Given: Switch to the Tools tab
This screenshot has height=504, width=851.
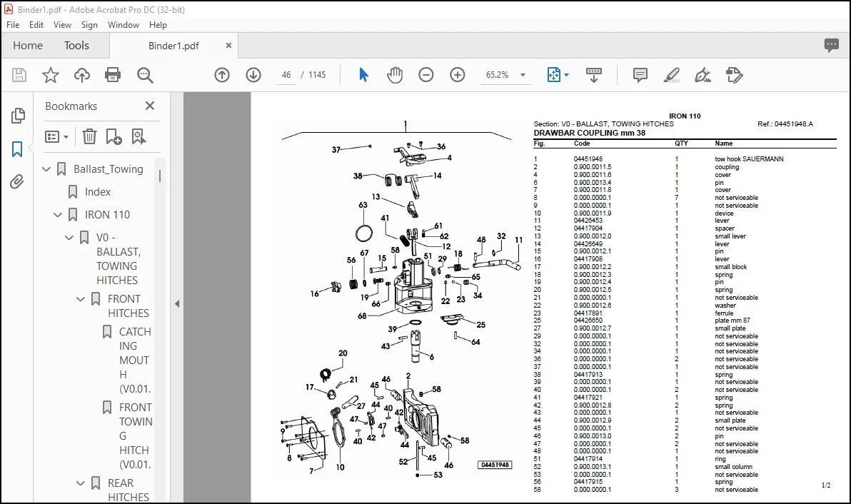Looking at the screenshot, I should [x=76, y=46].
